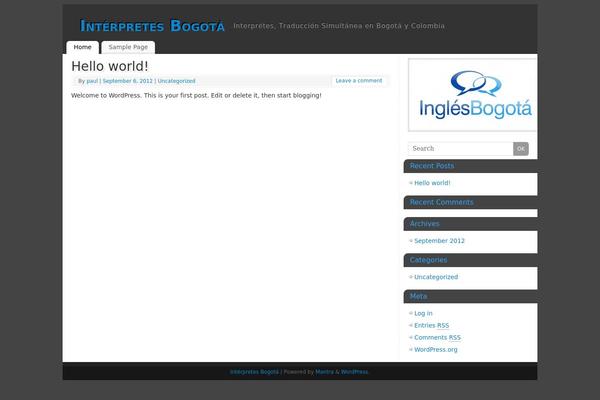
Task: Open the Sample Page tab
Action: coord(128,47)
